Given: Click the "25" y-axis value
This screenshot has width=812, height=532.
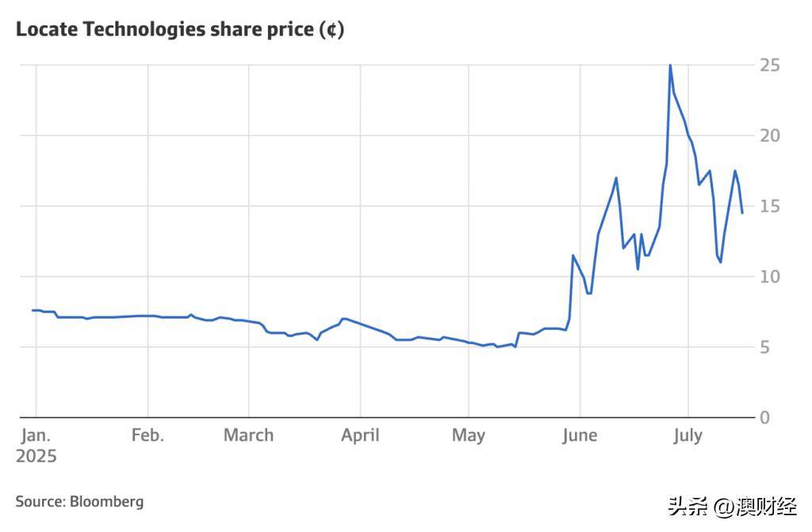Looking at the screenshot, I should tap(769, 65).
